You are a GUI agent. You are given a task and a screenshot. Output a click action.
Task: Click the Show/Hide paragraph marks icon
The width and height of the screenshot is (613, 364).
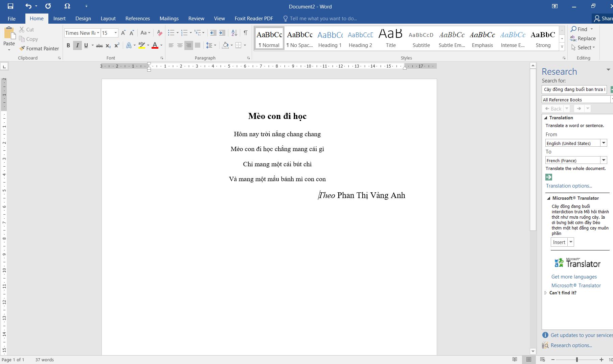pyautogui.click(x=245, y=33)
